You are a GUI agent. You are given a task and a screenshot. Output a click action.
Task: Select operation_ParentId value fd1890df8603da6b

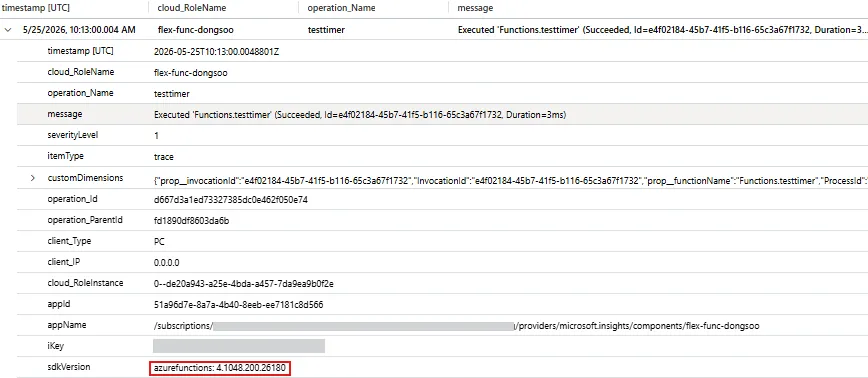192,220
